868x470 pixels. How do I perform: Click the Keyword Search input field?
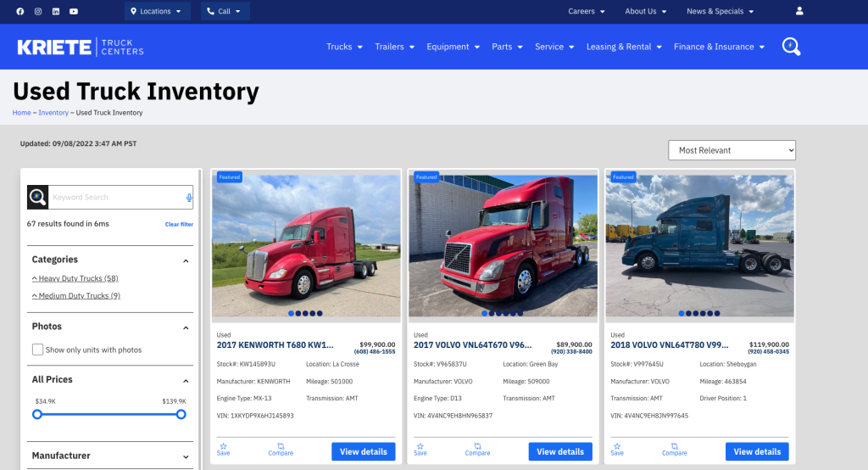117,198
